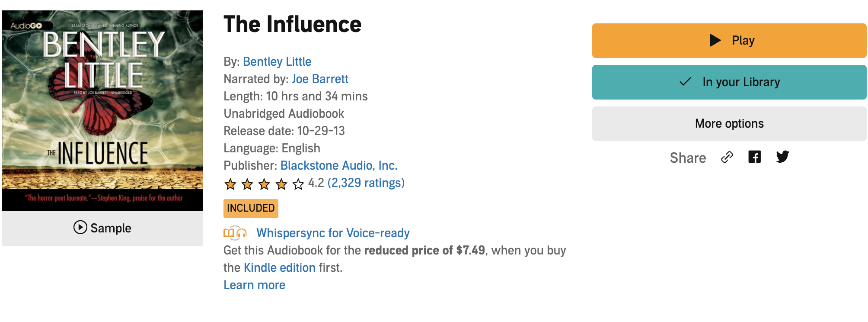The image size is (868, 322).
Task: Click the first rating star
Action: (x=230, y=184)
